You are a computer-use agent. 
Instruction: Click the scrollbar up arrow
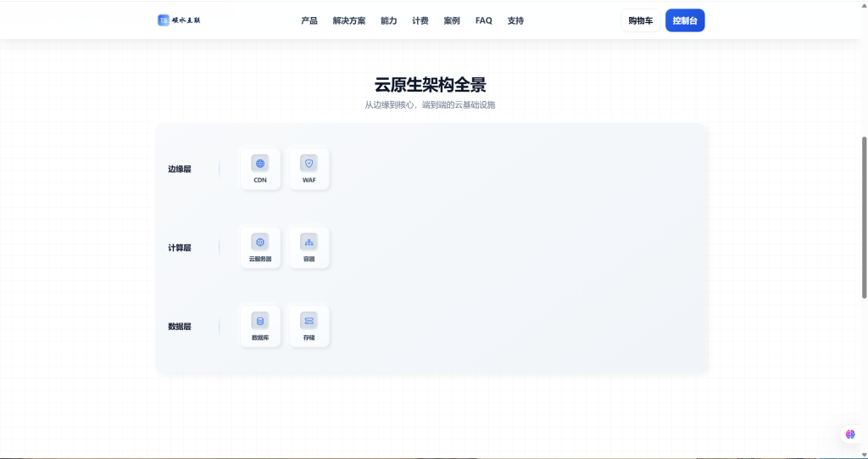coord(864,4)
